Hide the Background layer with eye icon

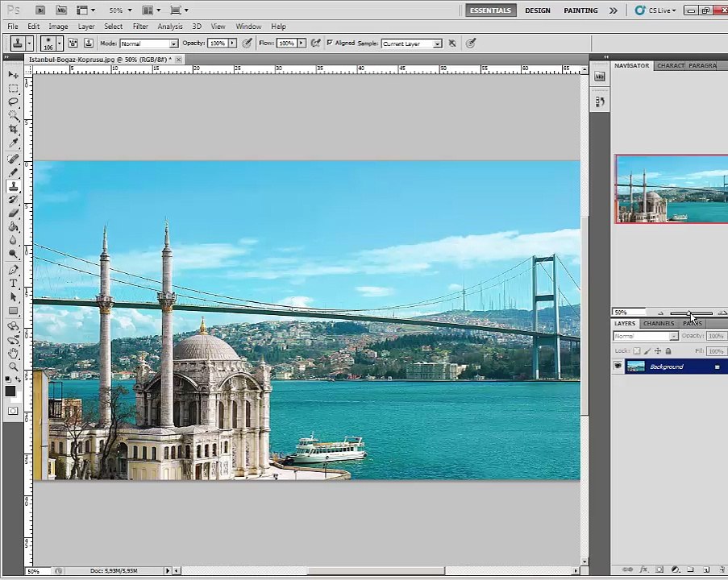click(618, 366)
